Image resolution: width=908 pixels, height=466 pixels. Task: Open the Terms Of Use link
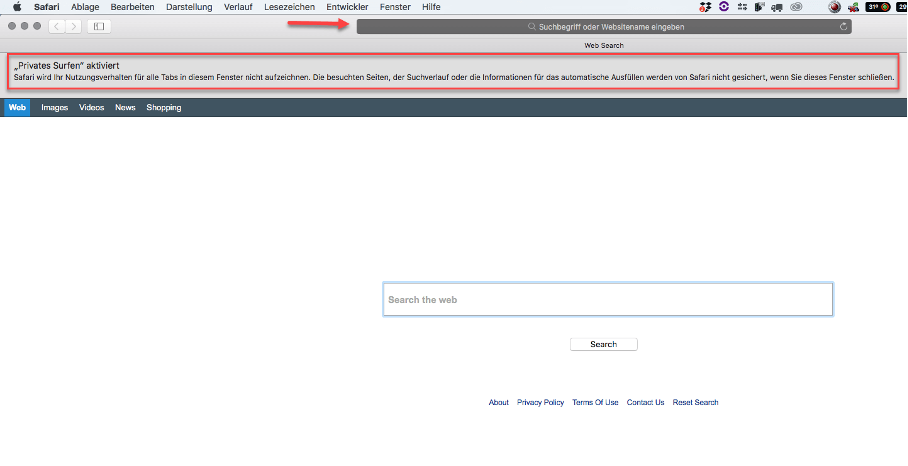pos(595,402)
